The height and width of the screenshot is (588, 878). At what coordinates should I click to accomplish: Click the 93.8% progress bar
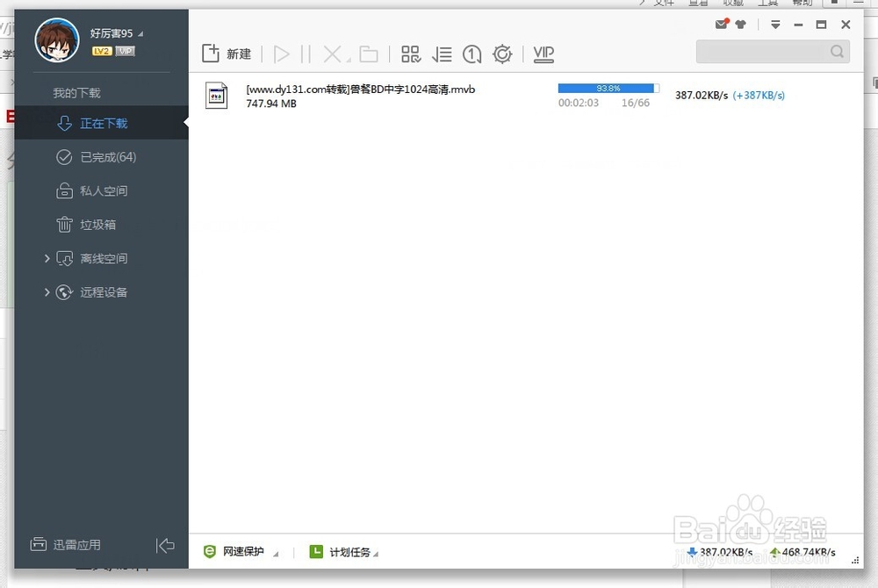(608, 89)
